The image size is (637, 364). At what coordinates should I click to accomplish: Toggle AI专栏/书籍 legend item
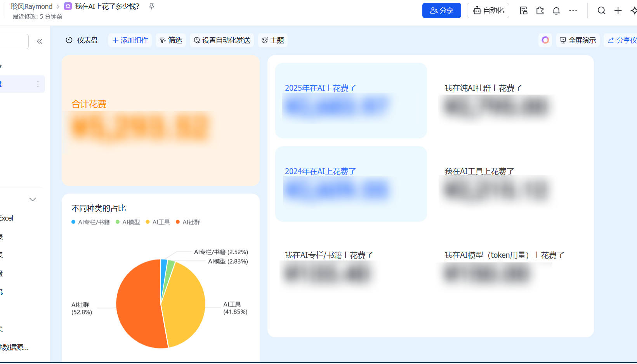[90, 222]
